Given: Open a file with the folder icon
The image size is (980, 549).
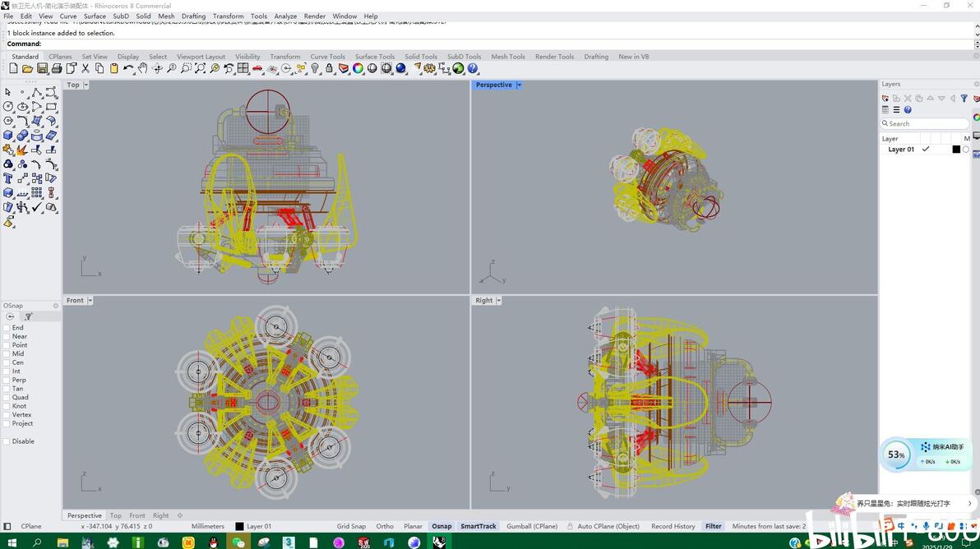Looking at the screenshot, I should tap(27, 69).
